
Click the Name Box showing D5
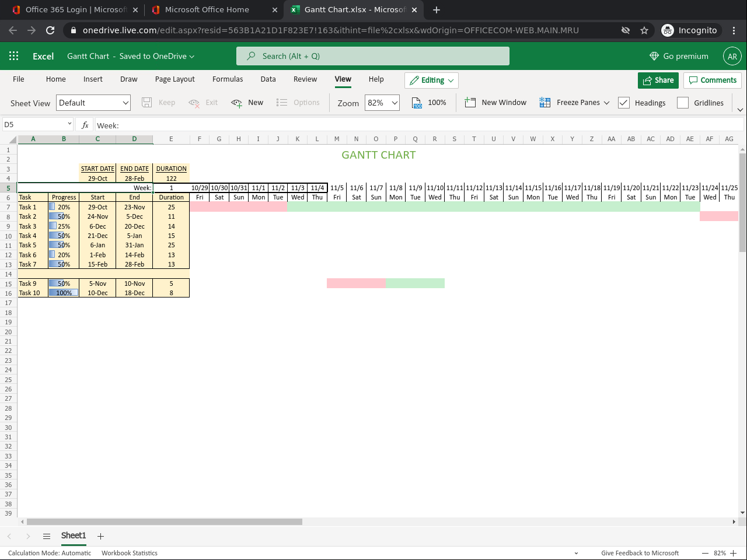pyautogui.click(x=34, y=125)
